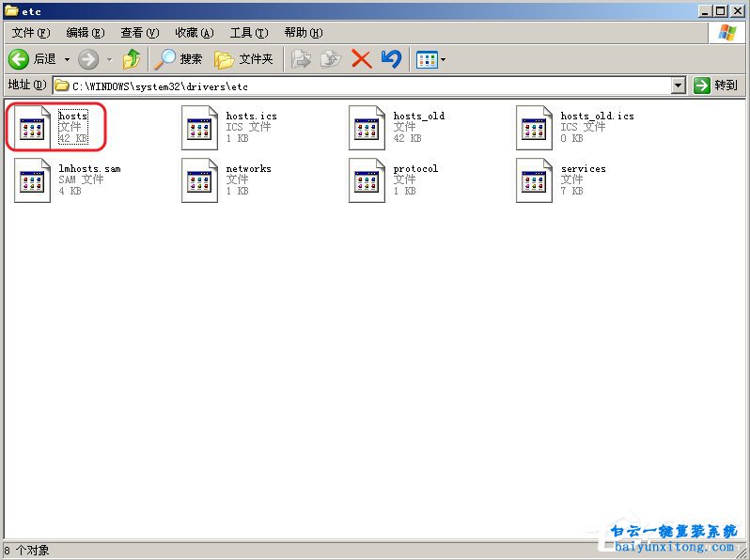
Task: Open the Search (搜索) pane
Action: coord(179,59)
